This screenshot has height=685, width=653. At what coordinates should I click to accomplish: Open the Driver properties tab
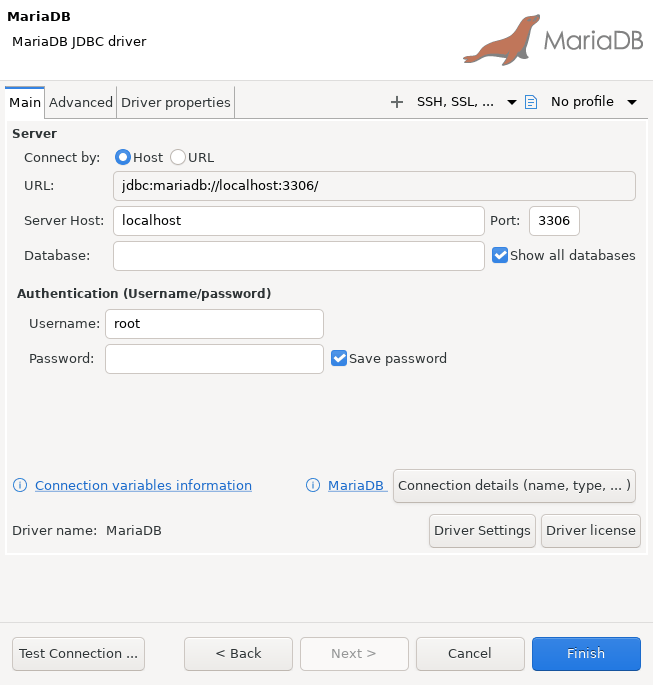click(x=176, y=103)
